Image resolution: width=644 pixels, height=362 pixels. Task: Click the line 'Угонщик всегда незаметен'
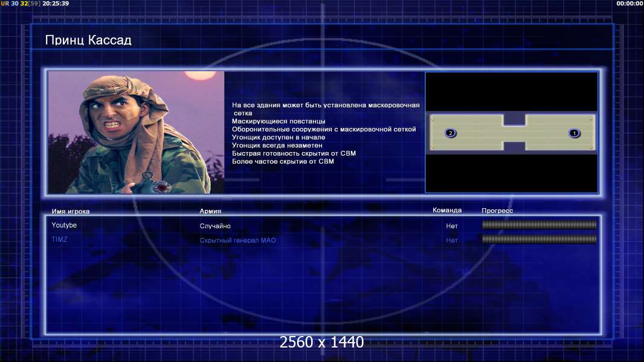coord(277,145)
